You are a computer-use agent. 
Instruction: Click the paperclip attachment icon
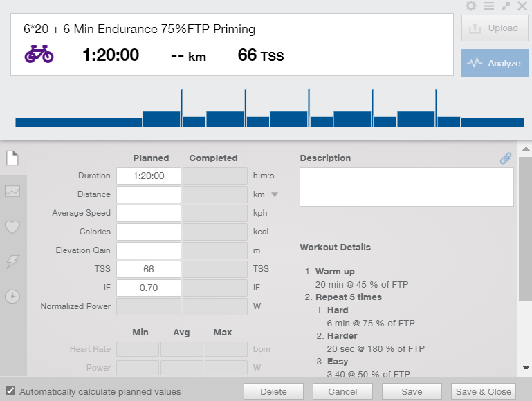pyautogui.click(x=506, y=158)
